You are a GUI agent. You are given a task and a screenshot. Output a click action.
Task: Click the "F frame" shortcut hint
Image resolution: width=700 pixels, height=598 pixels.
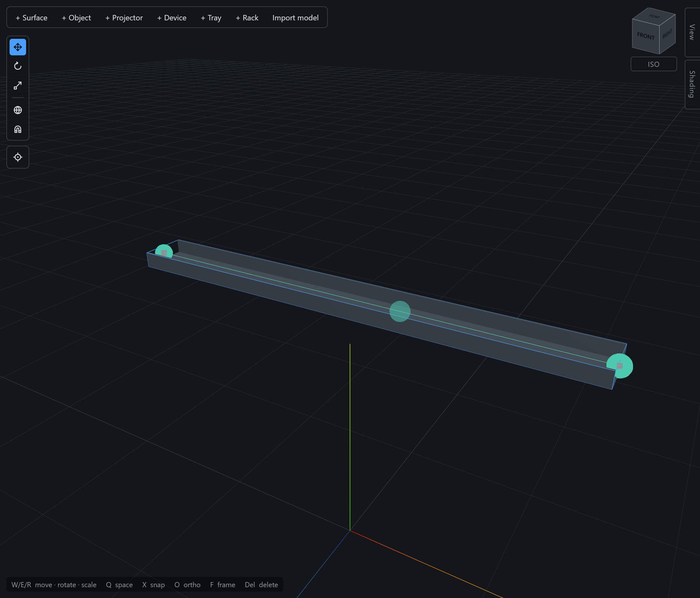coord(223,585)
